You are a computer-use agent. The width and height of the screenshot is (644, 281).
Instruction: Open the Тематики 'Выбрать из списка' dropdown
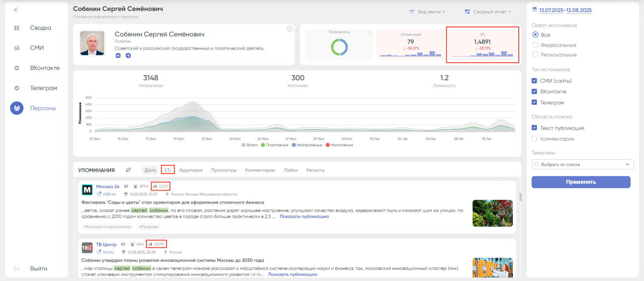click(x=582, y=164)
